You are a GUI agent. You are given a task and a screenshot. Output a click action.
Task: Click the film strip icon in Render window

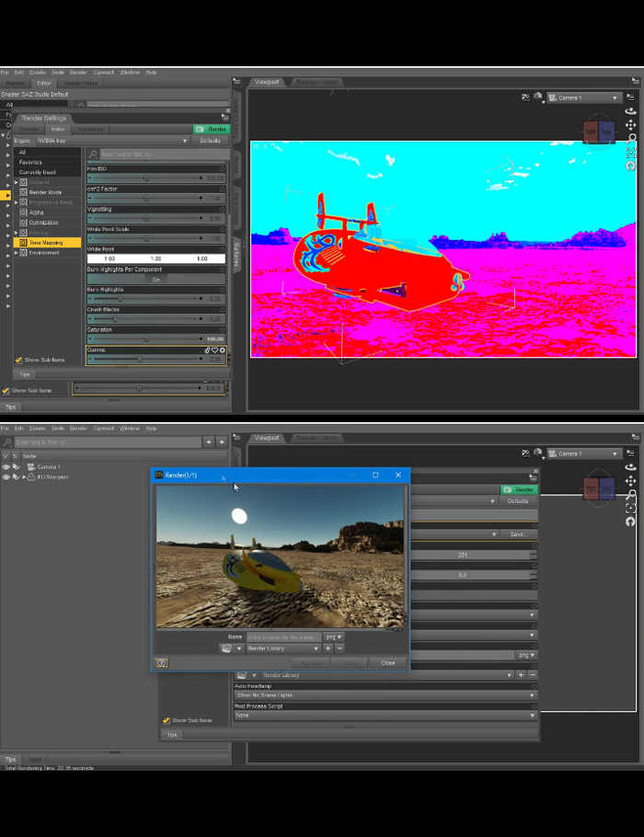point(161,663)
